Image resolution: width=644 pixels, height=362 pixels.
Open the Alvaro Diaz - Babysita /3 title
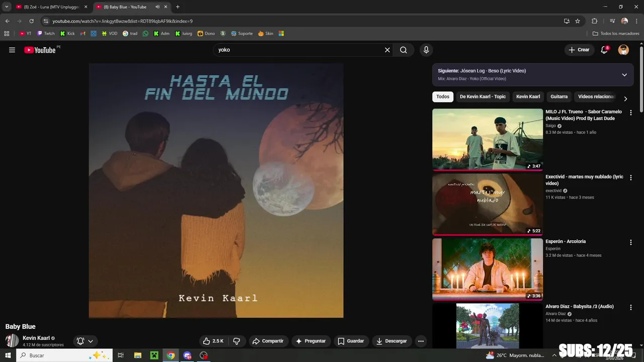tap(580, 306)
